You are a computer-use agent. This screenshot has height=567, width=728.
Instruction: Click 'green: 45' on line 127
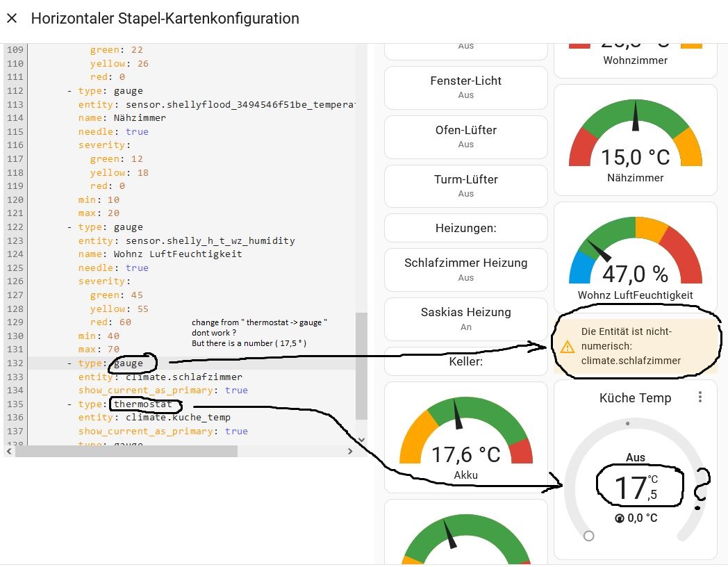coord(116,295)
